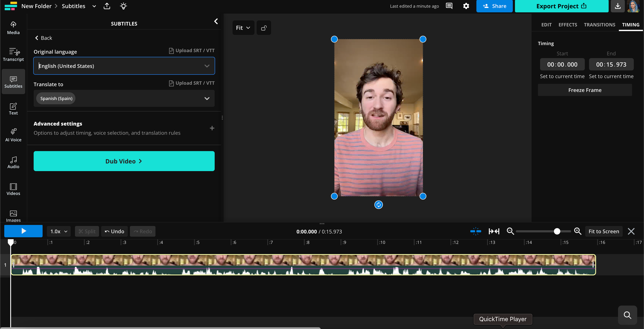Image resolution: width=644 pixels, height=329 pixels.
Task: Toggle the aspect ratio lock above the canvas
Action: click(264, 28)
